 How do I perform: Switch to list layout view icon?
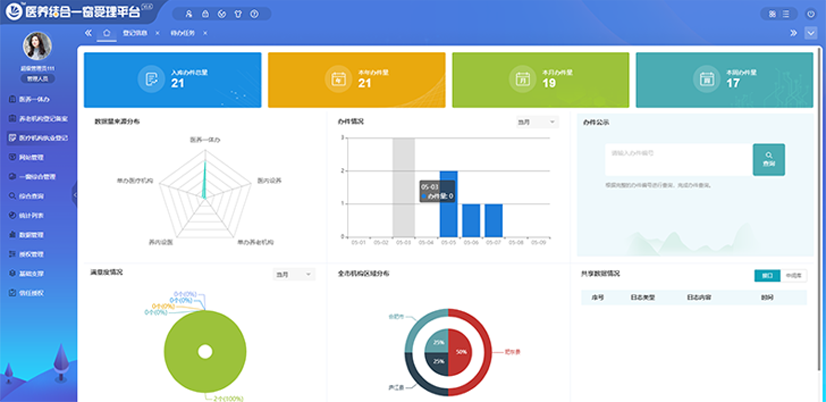[787, 14]
